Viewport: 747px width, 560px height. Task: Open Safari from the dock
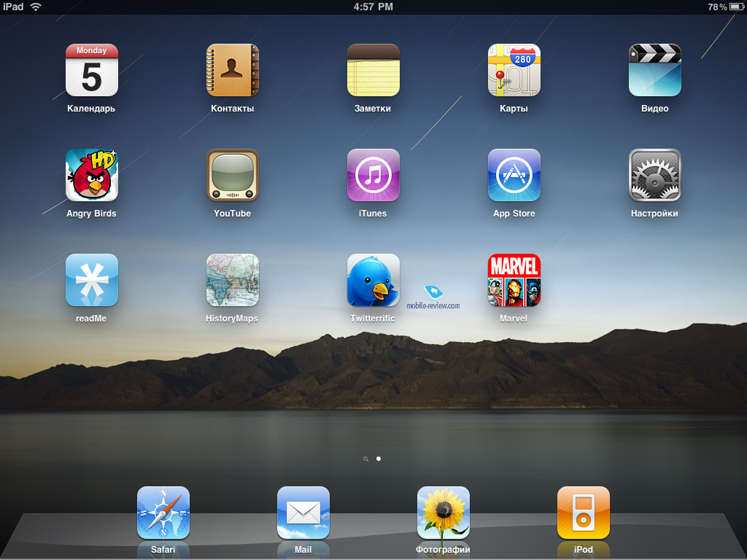pos(163,513)
